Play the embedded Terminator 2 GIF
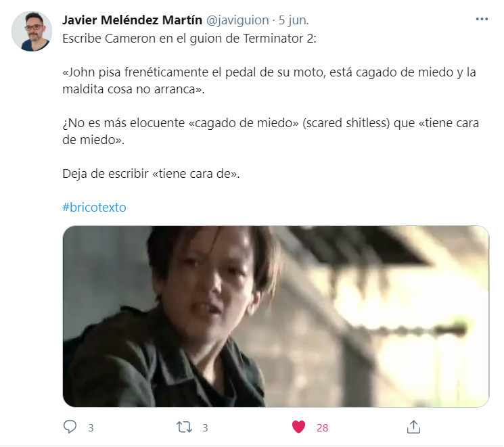This screenshot has width=504, height=447. pyautogui.click(x=276, y=316)
